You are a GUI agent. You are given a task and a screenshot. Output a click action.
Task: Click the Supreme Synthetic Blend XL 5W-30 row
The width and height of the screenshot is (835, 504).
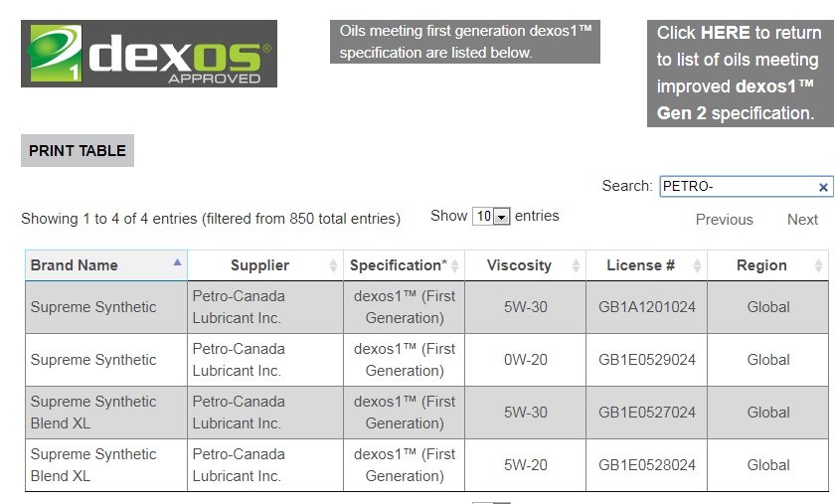(426, 413)
